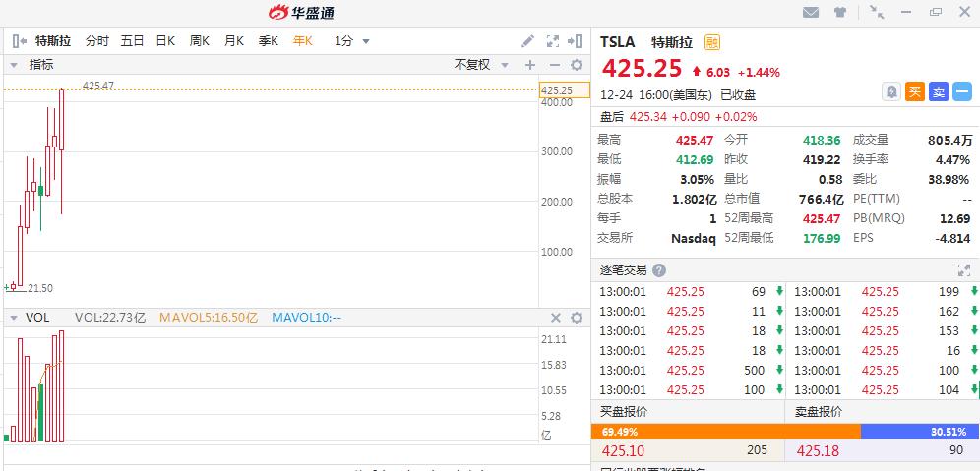Screen dimensions: 980x471
Task: Click the 最低 value 412.69
Action: click(695, 160)
